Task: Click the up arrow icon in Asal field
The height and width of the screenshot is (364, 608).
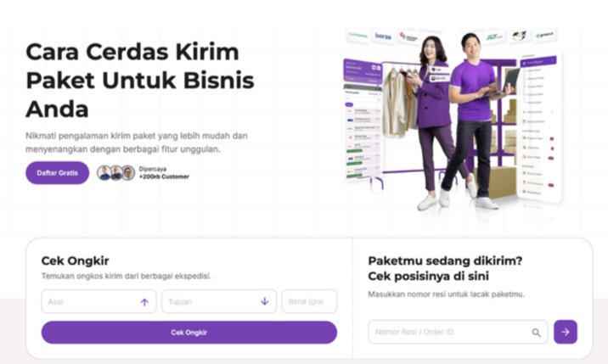Action: (x=144, y=302)
